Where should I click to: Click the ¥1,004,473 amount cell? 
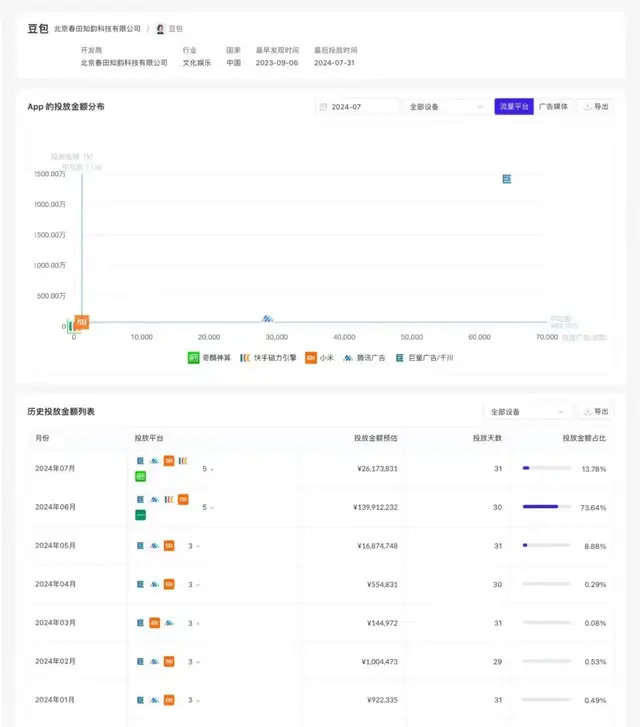click(x=379, y=662)
